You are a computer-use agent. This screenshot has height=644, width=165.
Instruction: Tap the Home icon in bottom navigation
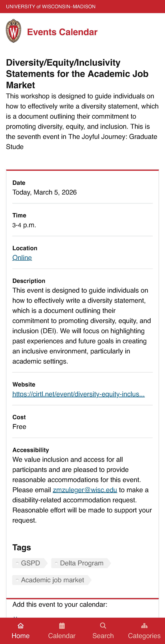point(21,626)
